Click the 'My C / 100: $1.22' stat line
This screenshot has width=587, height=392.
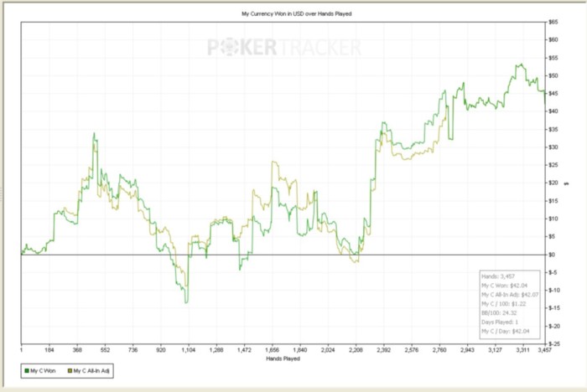click(x=503, y=304)
